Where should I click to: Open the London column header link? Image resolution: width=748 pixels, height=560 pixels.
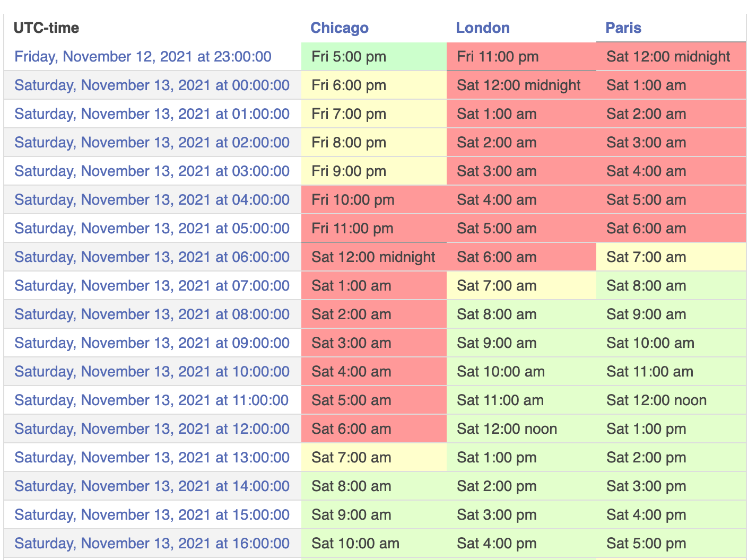tap(482, 28)
